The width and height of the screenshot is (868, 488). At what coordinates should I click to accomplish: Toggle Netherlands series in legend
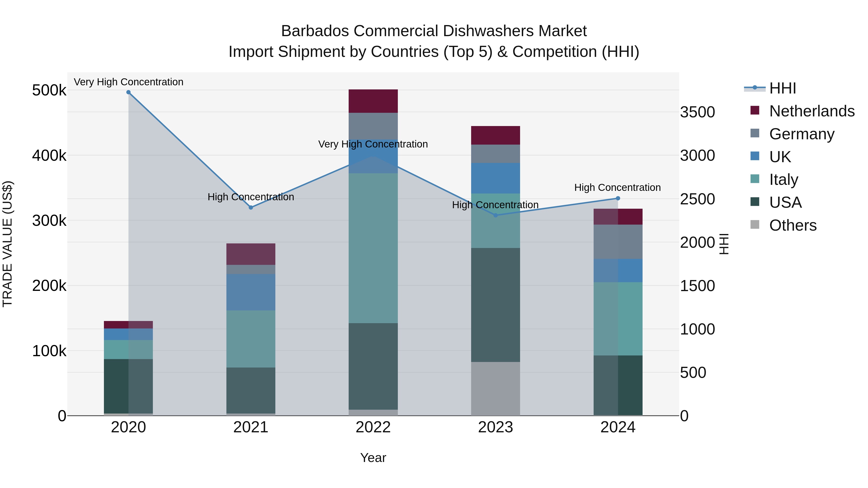pos(802,111)
